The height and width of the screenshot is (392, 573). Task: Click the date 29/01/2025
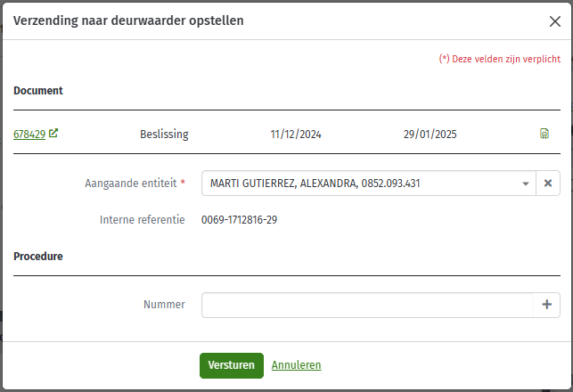point(430,135)
